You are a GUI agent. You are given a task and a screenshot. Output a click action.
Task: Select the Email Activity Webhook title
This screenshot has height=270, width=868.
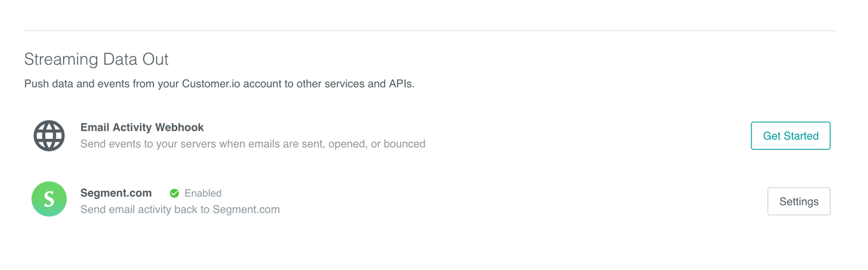[142, 127]
